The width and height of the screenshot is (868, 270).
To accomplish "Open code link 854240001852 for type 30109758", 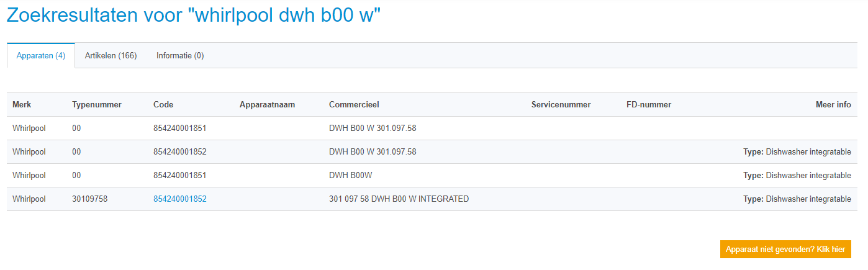I will coord(179,199).
